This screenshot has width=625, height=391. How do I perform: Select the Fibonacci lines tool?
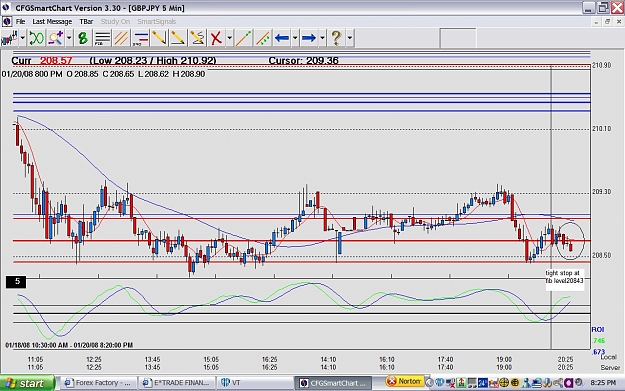tap(102, 38)
